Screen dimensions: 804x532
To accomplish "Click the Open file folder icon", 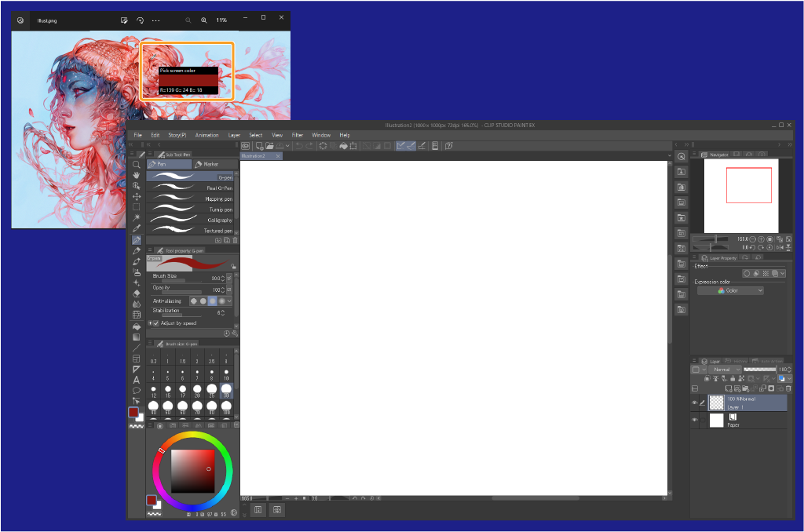I will pos(269,146).
